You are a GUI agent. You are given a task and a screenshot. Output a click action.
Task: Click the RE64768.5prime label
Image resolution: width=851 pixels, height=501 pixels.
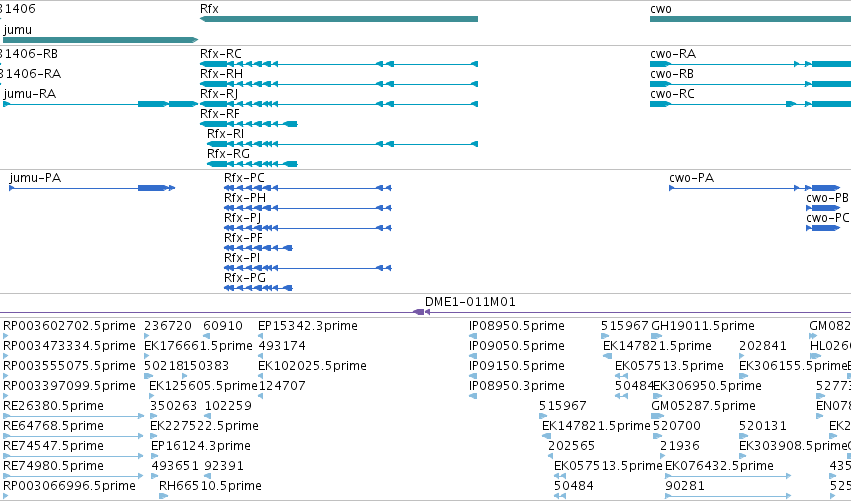point(53,426)
